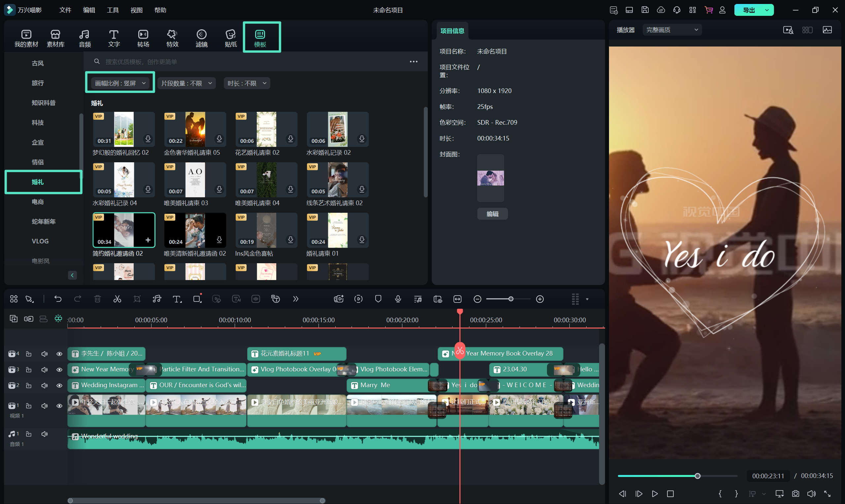Open the Stickers (贴纸) panel
The image size is (845, 504).
(231, 38)
